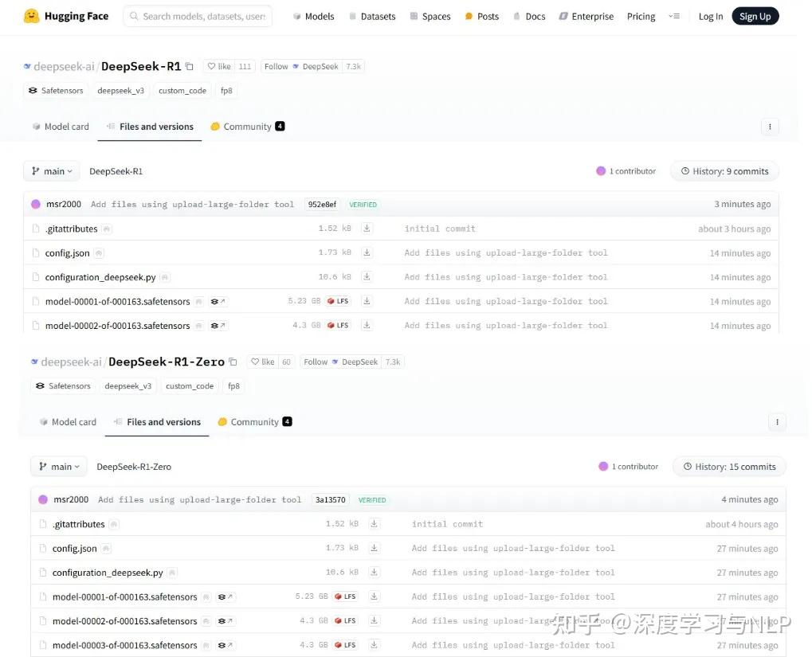Follow the DeepSeek organization

[276, 67]
